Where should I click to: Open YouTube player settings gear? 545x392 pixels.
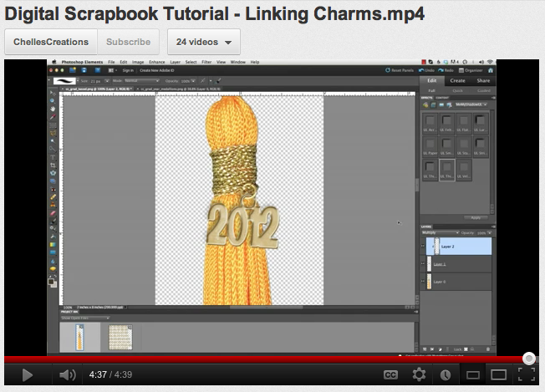coord(419,374)
